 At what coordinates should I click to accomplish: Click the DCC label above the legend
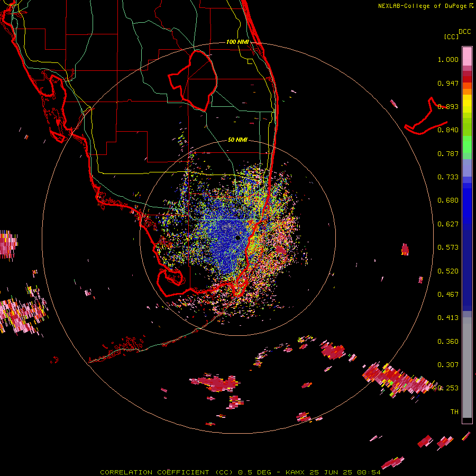(465, 32)
